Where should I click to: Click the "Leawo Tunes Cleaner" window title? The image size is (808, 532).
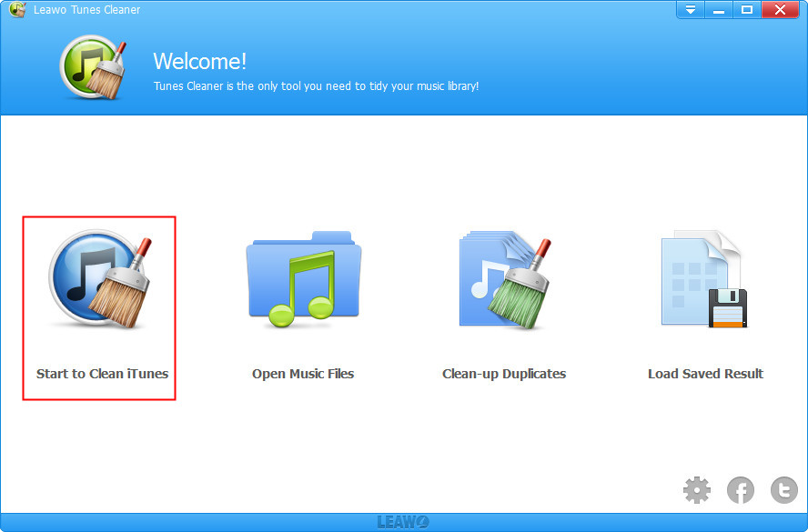[87, 10]
